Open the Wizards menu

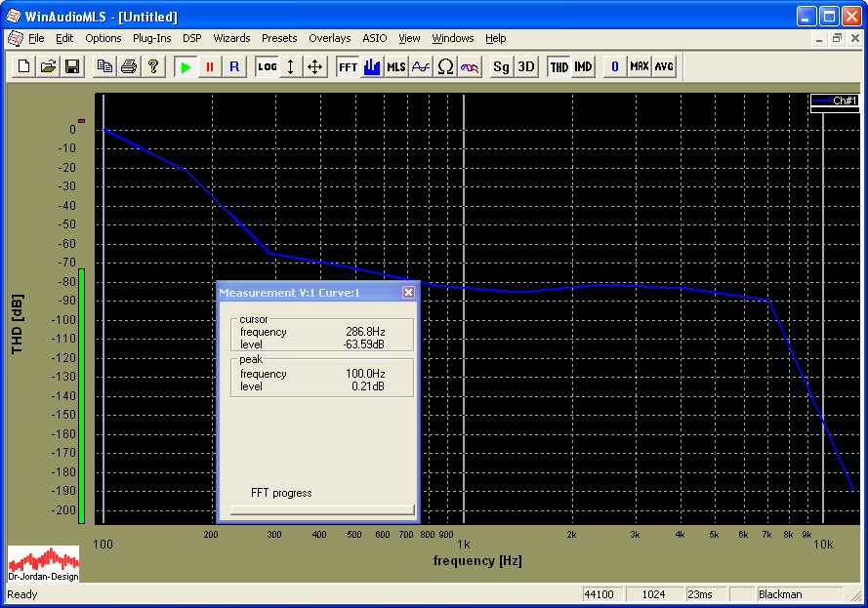[x=231, y=38]
